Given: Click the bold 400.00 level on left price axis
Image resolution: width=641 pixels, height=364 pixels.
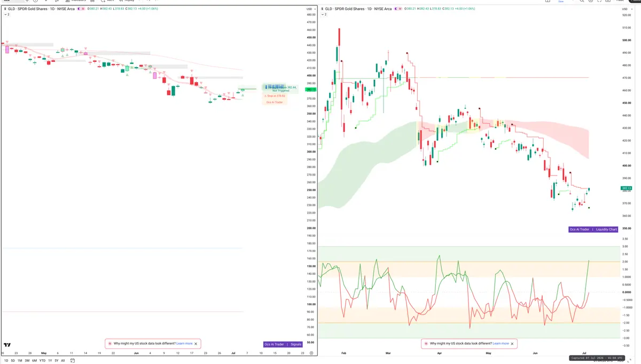Looking at the screenshot, I should click(310, 75).
